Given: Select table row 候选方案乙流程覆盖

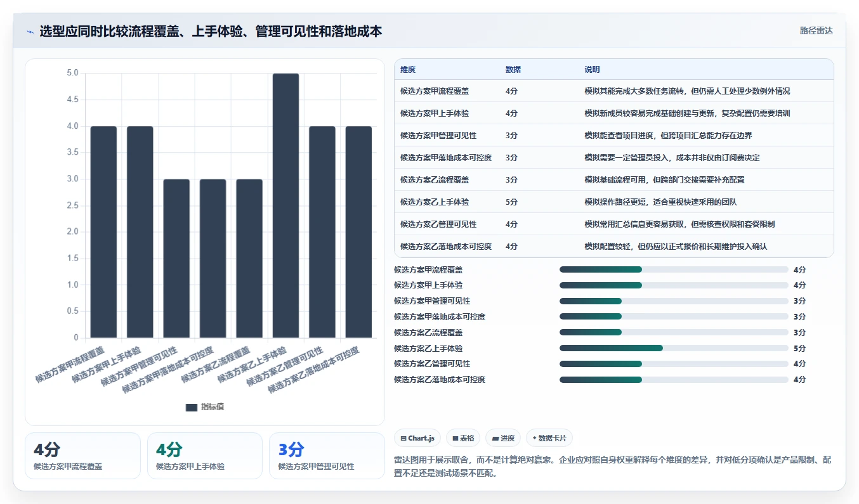Looking at the screenshot, I should [x=613, y=180].
